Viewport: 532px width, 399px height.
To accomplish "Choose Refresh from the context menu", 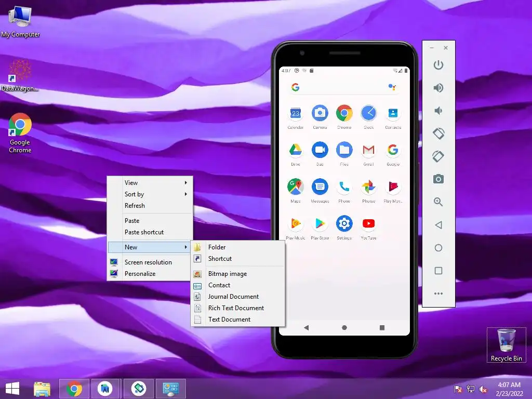I will 150,206.
